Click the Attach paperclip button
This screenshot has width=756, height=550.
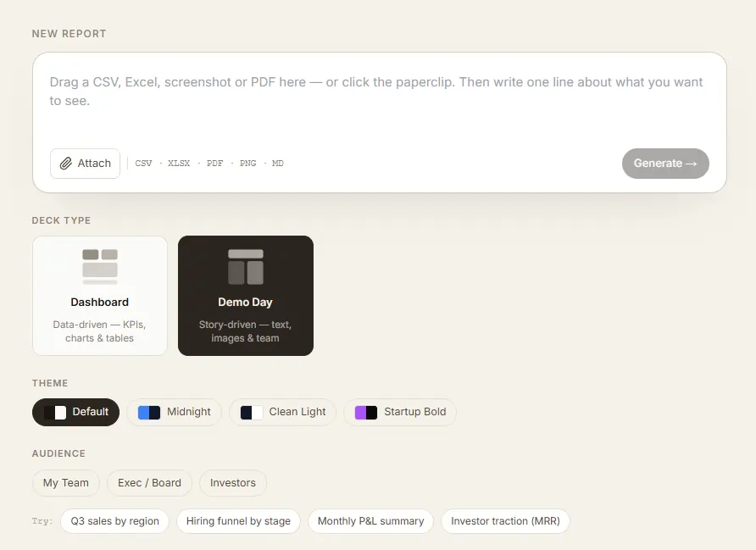point(85,164)
